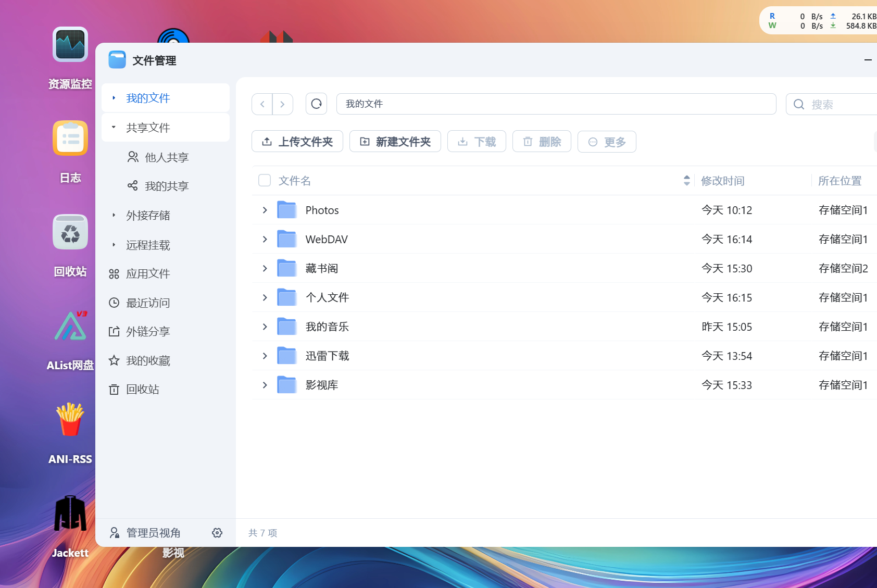
Task: Expand the 影视库 folder row arrow
Action: click(265, 385)
